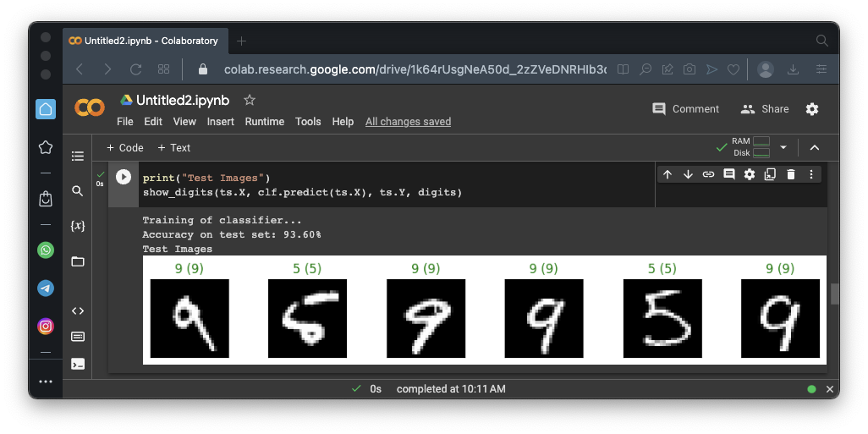Open shopping bag icon in browser sidebar
The image size is (868, 434).
click(46, 199)
